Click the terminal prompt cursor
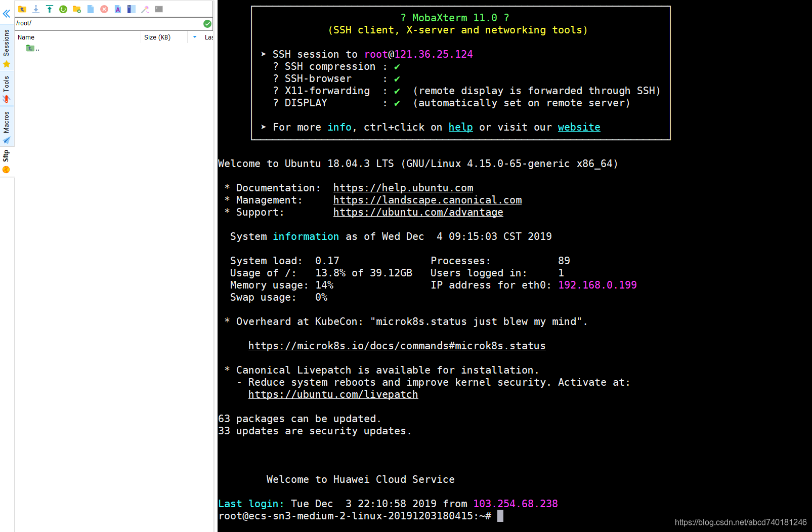Image resolution: width=812 pixels, height=532 pixels. pos(500,516)
